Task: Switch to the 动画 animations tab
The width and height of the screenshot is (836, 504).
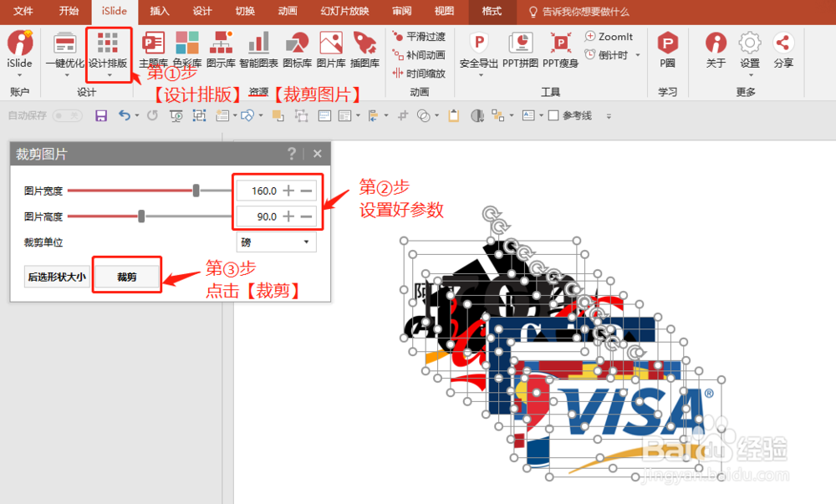Action: pos(288,11)
